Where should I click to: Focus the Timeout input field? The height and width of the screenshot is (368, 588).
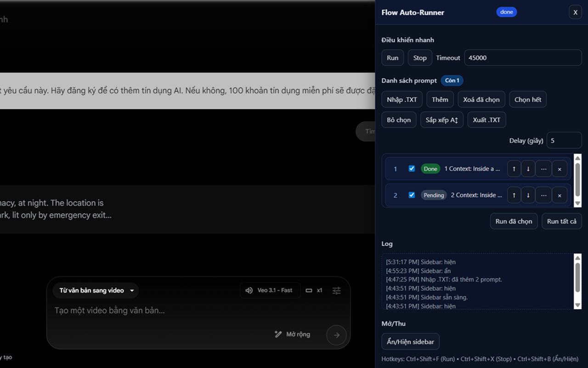[523, 57]
